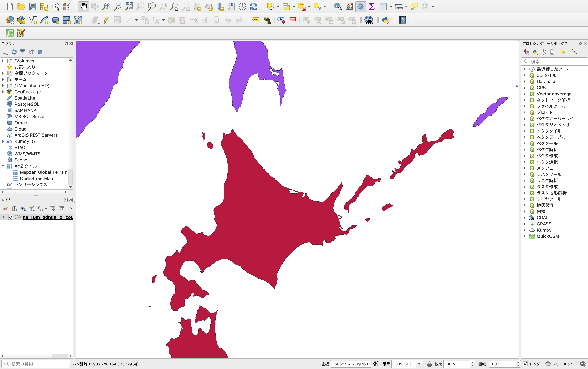Select the Pan Map hand tool

tap(83, 7)
